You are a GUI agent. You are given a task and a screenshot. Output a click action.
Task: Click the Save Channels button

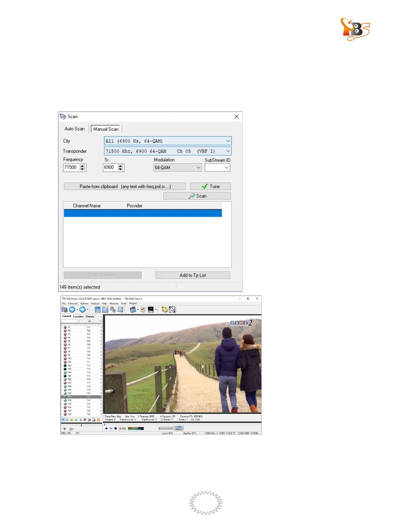103,275
